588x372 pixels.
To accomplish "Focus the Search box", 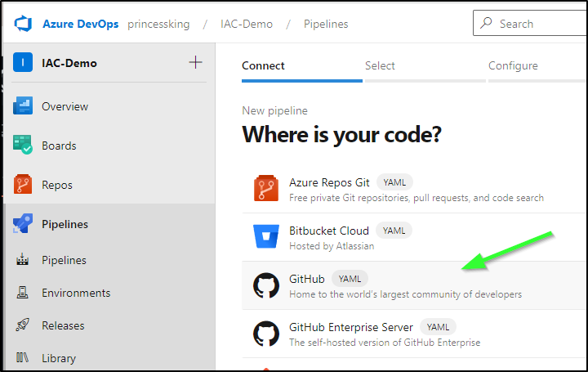I will [530, 23].
